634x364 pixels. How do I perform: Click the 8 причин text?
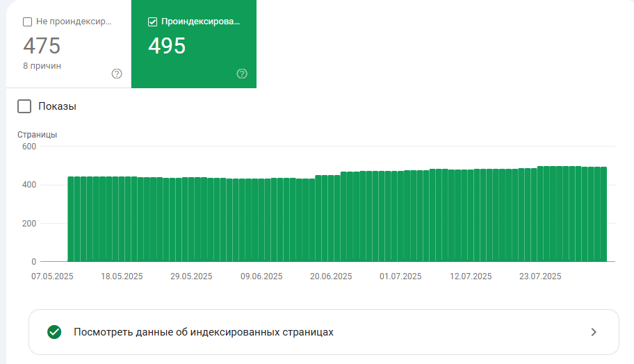point(42,66)
